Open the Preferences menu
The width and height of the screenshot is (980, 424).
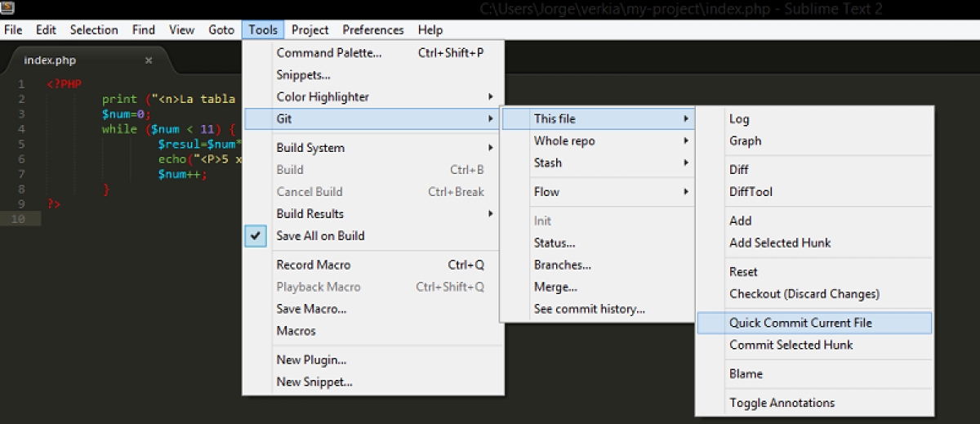tap(373, 29)
